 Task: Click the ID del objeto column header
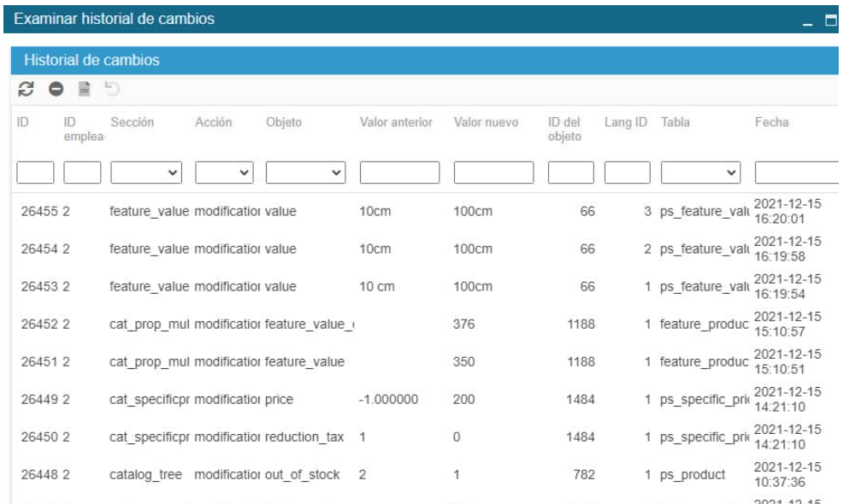[x=564, y=129]
